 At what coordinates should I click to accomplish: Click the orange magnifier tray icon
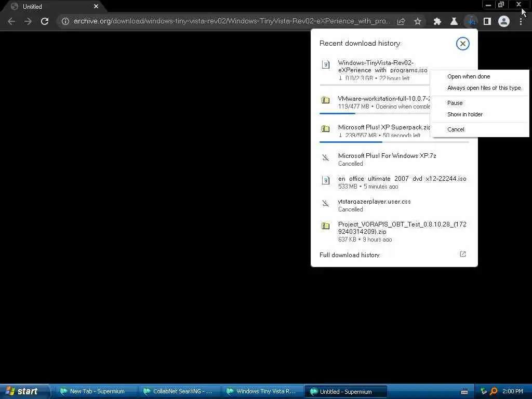(x=494, y=392)
